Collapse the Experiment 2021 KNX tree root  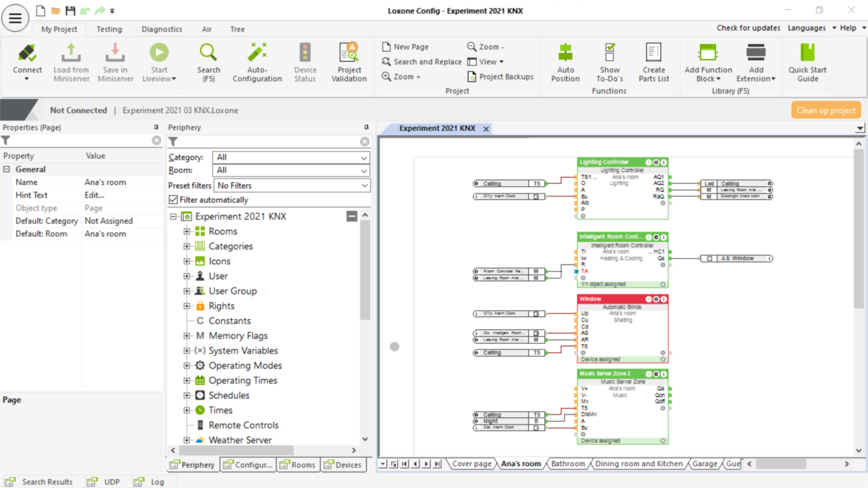[174, 217]
